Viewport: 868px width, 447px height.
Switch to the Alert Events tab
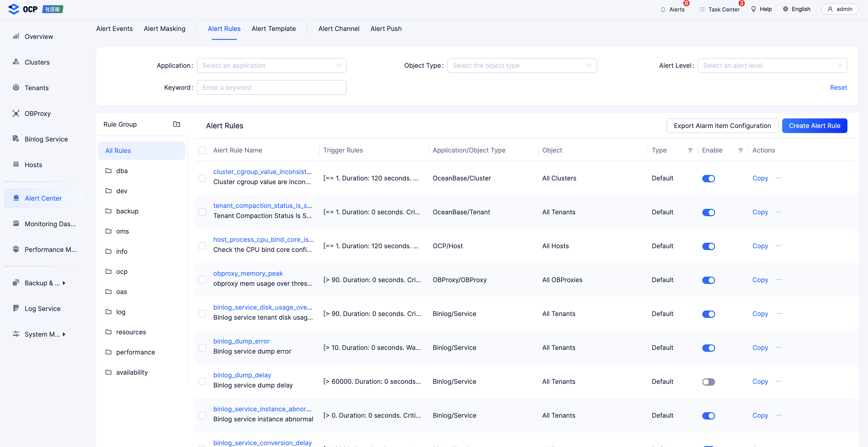(x=114, y=29)
